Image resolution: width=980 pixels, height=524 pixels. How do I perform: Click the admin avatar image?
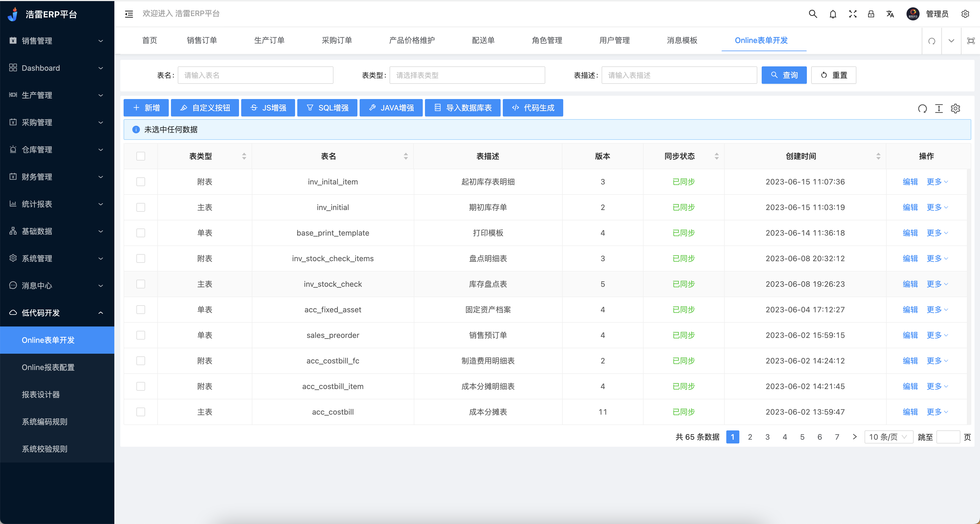(913, 14)
